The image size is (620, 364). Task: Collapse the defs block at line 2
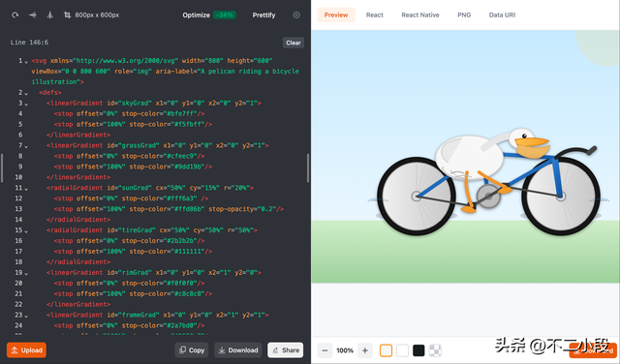tap(26, 93)
